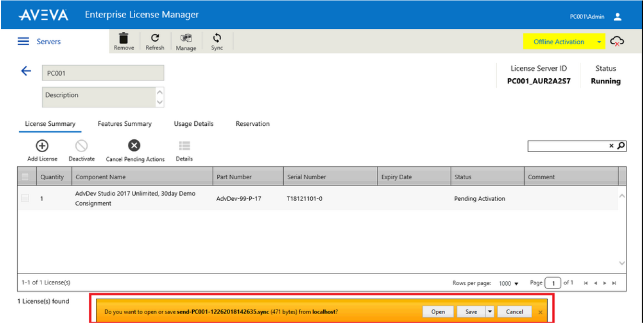Check the AdvDev Studio 2017 license row
Image resolution: width=644 pixels, height=327 pixels.
pyautogui.click(x=25, y=198)
